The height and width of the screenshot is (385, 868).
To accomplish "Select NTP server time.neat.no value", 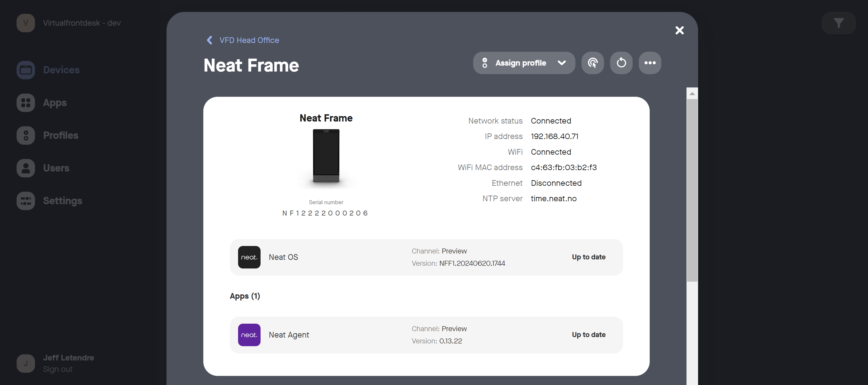I will (x=554, y=199).
